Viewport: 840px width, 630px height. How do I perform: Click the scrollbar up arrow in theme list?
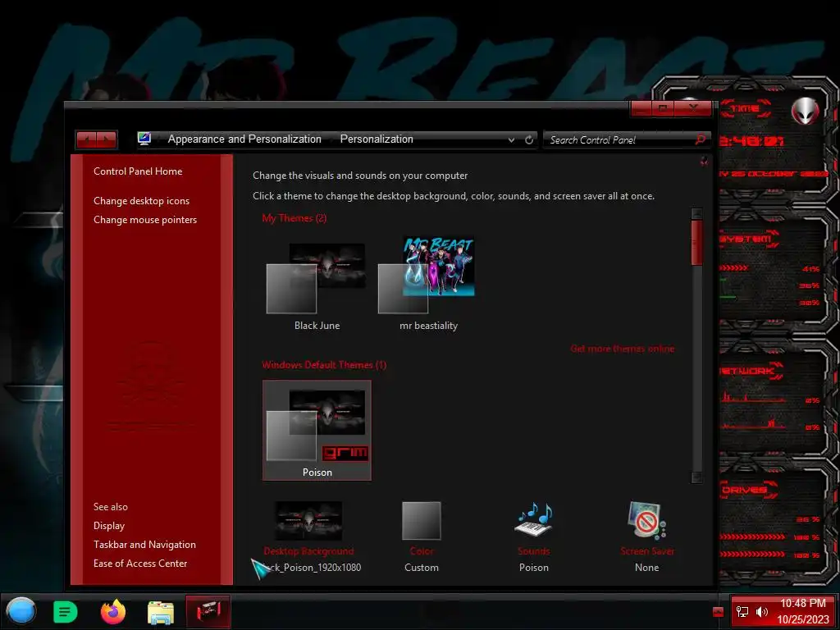(696, 213)
